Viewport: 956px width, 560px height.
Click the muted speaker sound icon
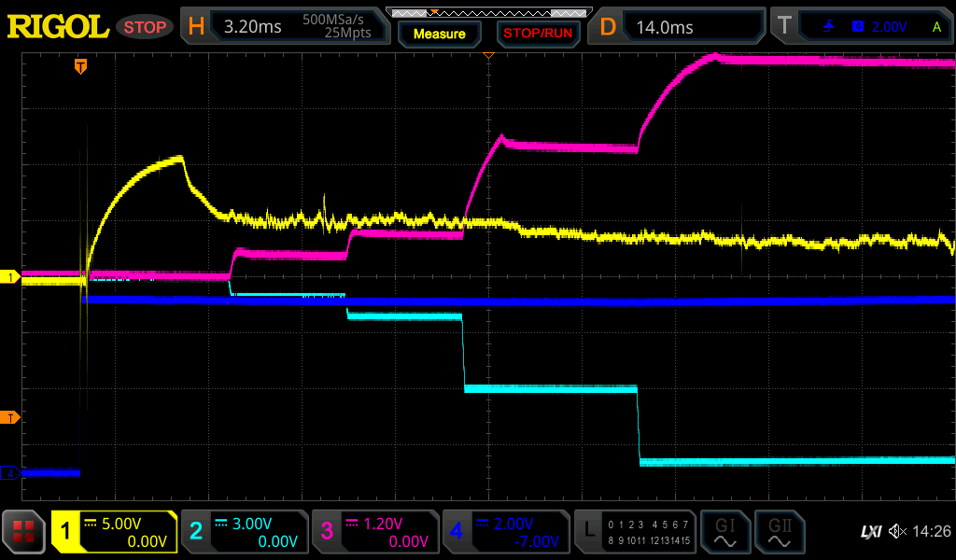point(897,532)
